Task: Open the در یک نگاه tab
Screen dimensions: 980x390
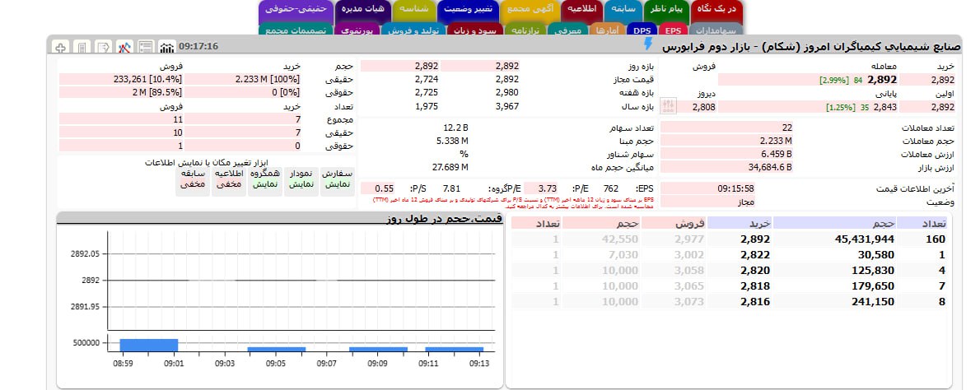Action: (x=716, y=11)
